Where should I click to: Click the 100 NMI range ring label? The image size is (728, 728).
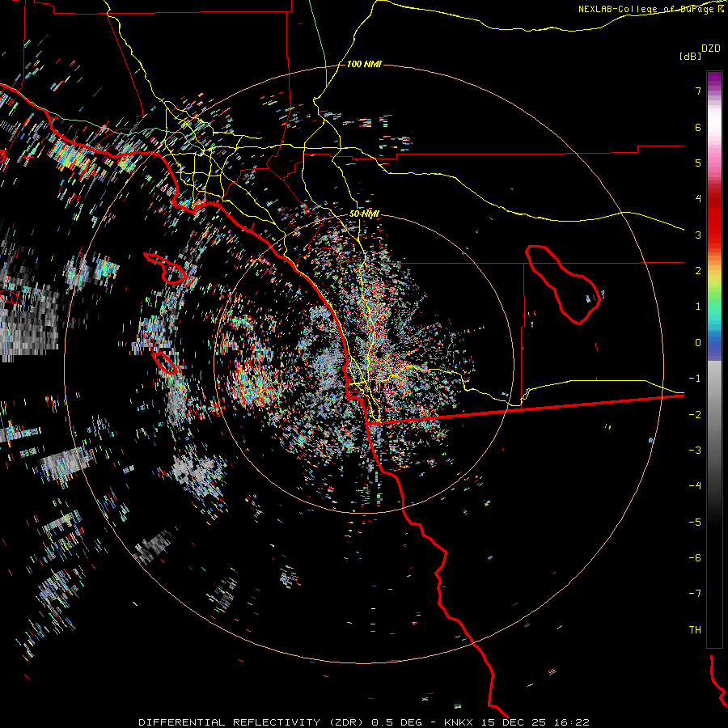(364, 64)
